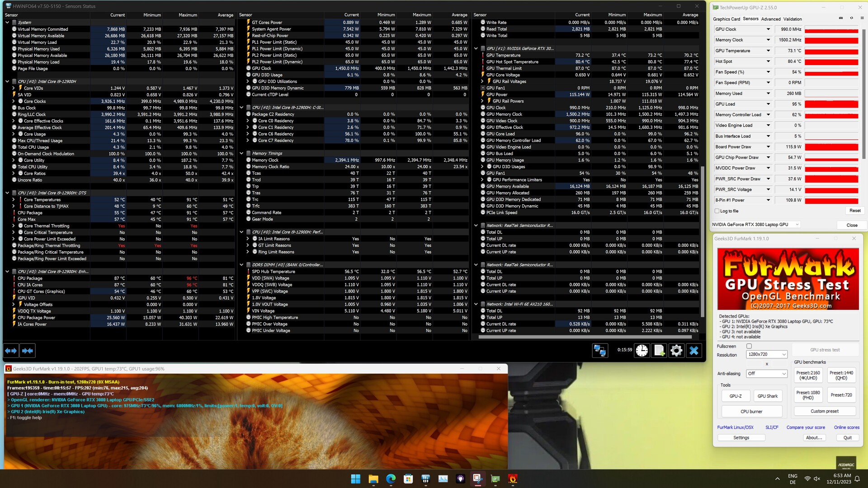
Task: Click HWiNFO expand columns arrows icon
Action: click(x=11, y=351)
